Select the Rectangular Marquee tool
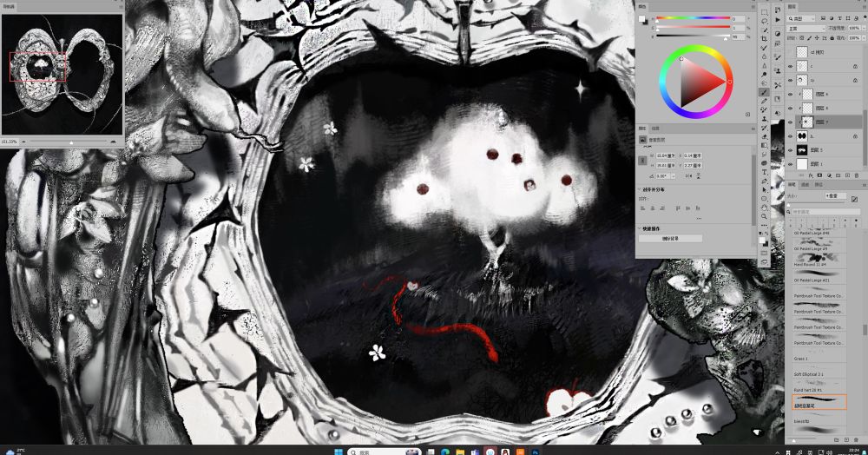This screenshot has height=455, width=868. [764, 11]
